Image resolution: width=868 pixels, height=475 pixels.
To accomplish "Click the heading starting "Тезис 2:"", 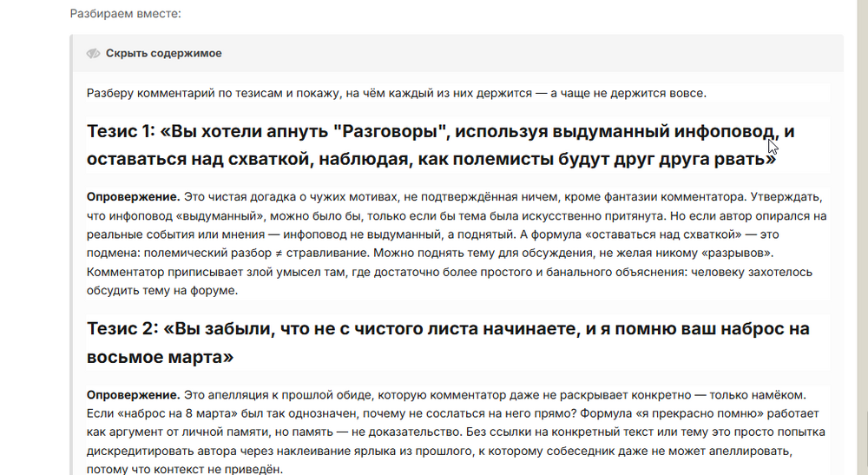I will 448,343.
